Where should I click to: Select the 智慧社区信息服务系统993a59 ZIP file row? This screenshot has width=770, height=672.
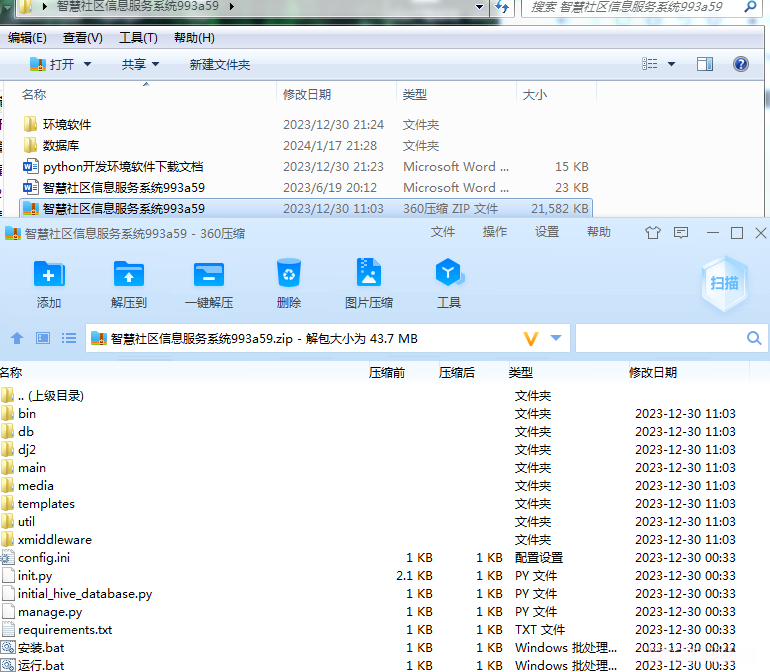click(306, 208)
